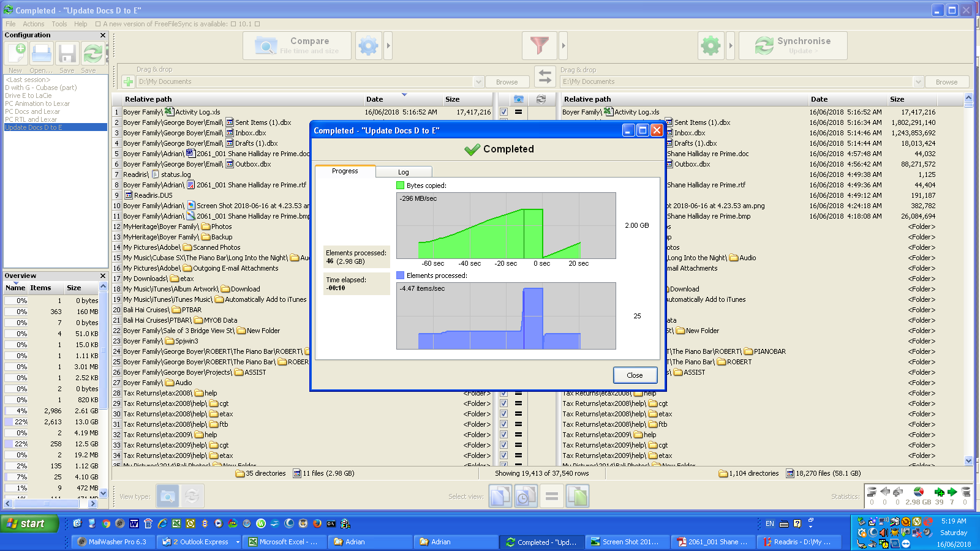Toggle checkbox for row 33 cgt

[x=503, y=445]
